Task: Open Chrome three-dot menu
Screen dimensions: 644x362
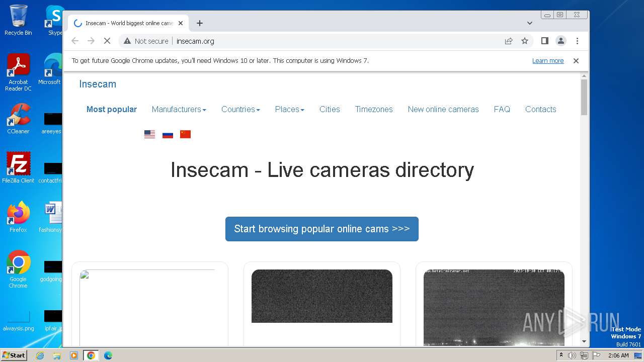Action: [x=577, y=41]
